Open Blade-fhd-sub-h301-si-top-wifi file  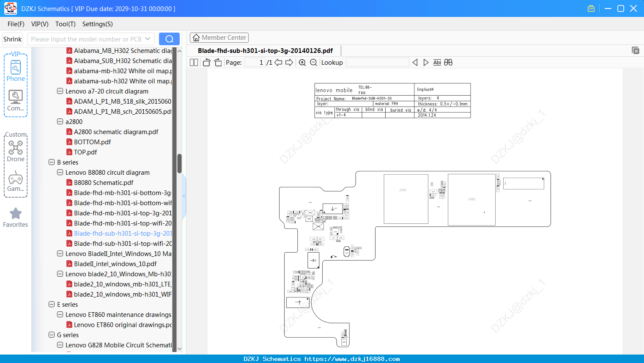(123, 244)
